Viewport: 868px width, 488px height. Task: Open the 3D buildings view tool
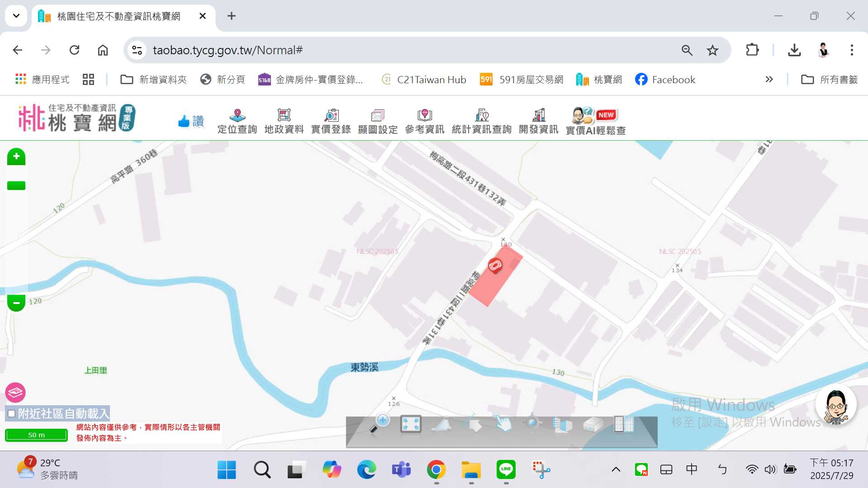[x=562, y=424]
